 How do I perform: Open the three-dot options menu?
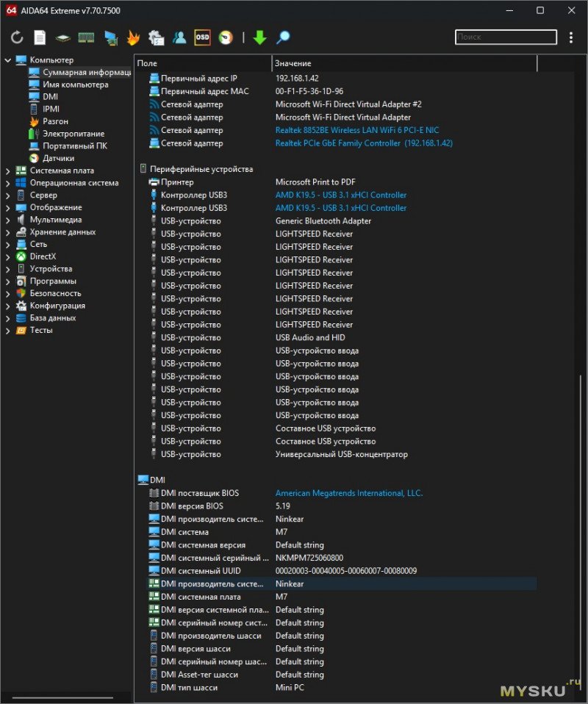pos(571,37)
